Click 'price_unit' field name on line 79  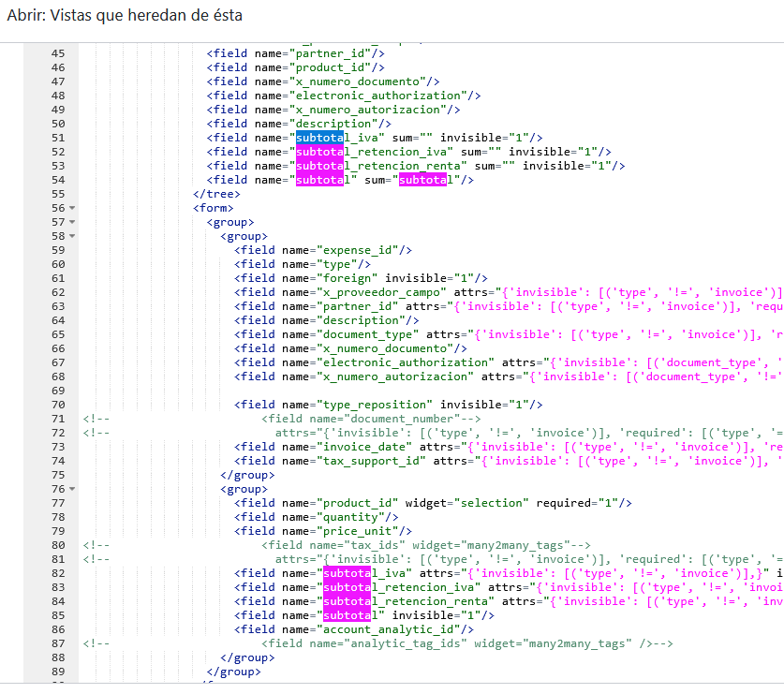pyautogui.click(x=357, y=531)
